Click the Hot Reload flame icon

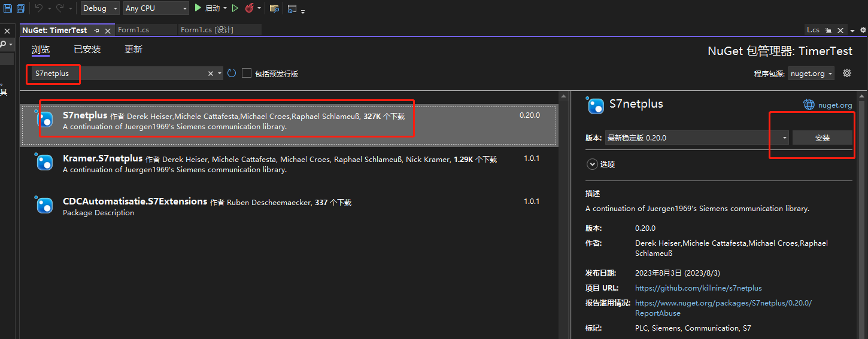(249, 8)
